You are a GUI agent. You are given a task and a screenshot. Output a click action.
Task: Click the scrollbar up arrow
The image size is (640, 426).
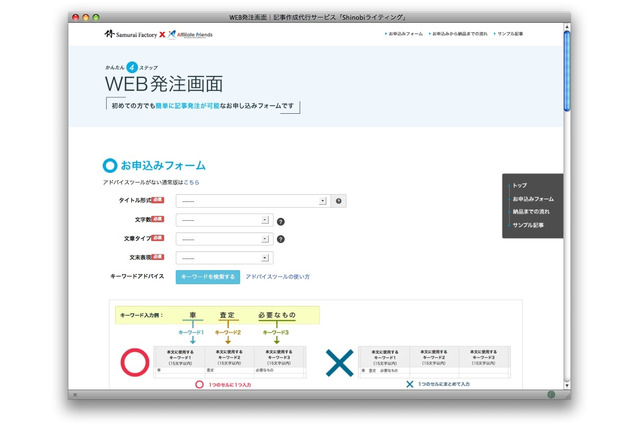567,27
